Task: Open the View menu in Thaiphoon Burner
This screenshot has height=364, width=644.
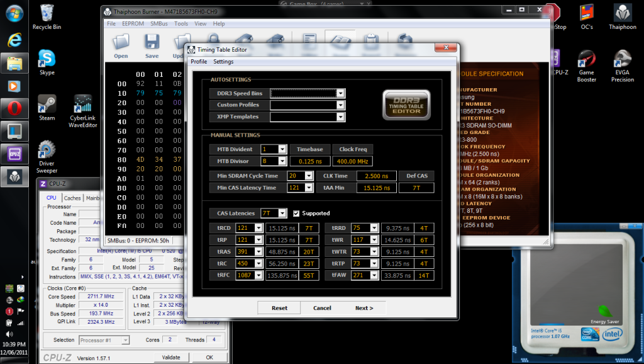Action: coord(201,24)
